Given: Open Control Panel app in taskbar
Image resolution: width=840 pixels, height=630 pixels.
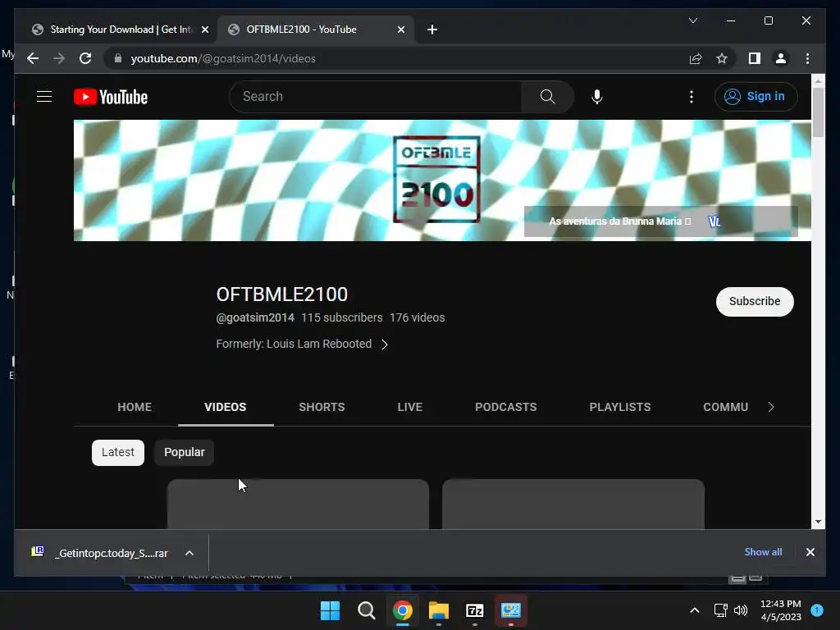Looking at the screenshot, I should [x=510, y=610].
